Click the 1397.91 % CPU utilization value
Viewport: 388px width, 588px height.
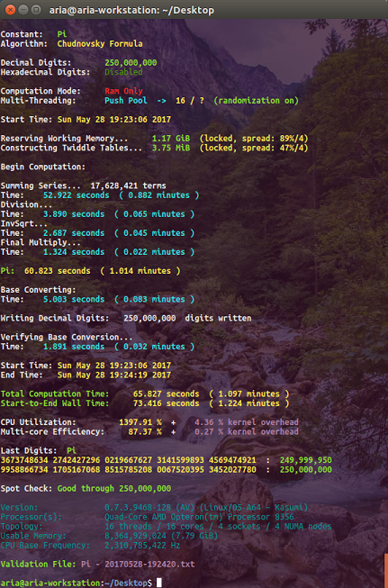click(140, 422)
